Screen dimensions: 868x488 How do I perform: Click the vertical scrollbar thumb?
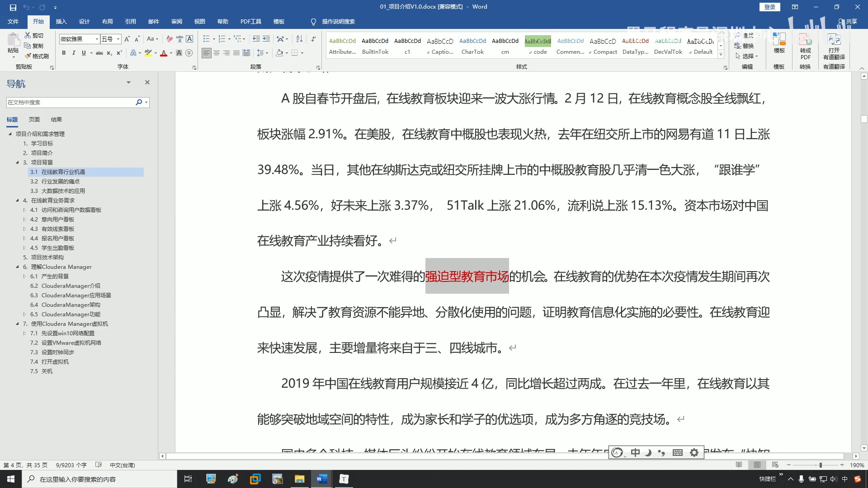pyautogui.click(x=864, y=119)
